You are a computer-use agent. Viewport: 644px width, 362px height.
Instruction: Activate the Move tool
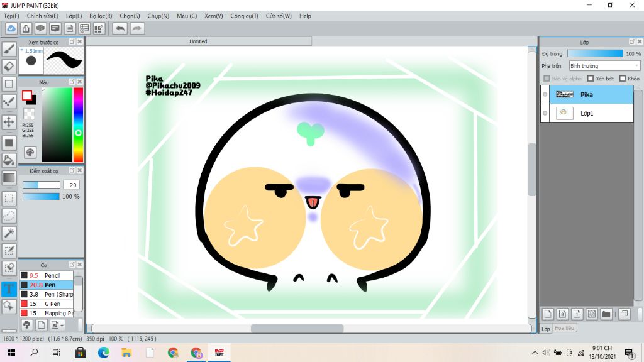9,122
